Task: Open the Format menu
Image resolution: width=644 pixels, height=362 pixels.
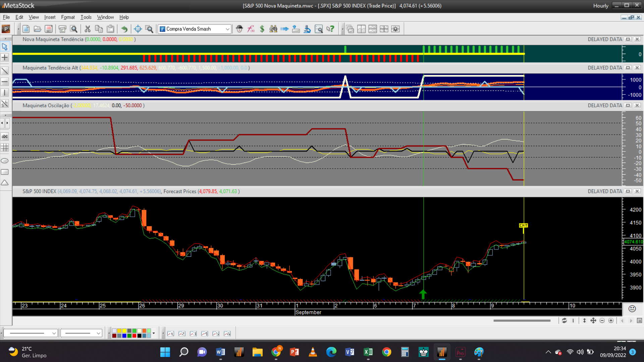Action: point(68,17)
